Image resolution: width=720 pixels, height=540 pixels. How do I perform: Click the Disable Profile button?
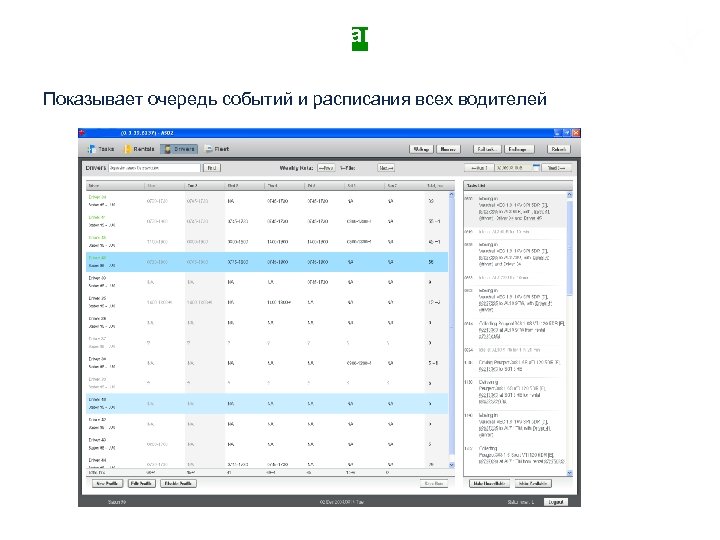point(179,484)
